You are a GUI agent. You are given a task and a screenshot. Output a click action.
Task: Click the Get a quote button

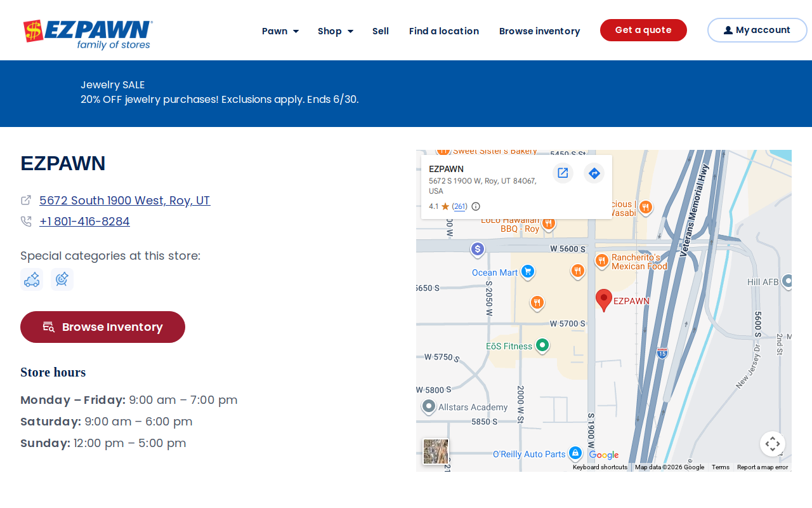click(x=643, y=30)
